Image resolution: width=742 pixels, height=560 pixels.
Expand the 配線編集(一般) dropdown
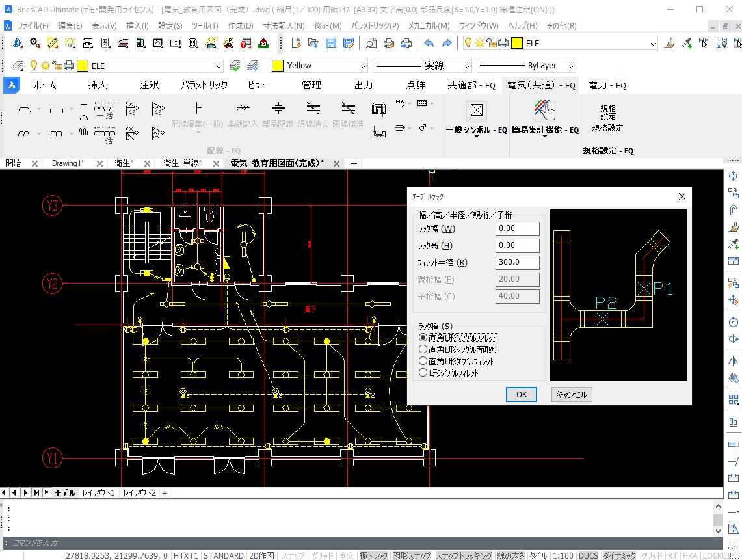[198, 133]
